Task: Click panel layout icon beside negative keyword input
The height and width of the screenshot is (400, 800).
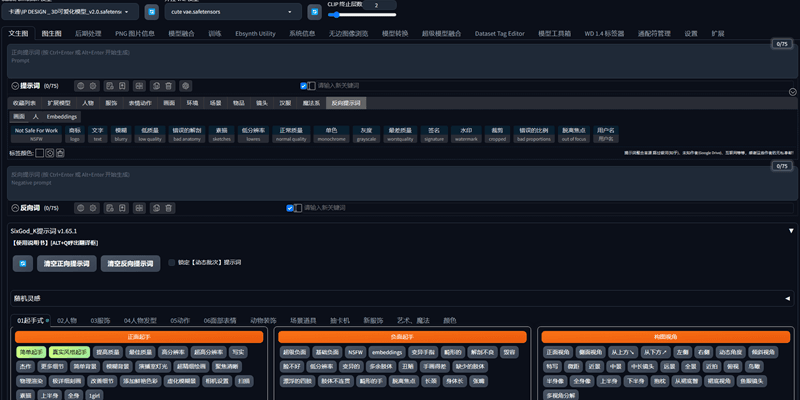Action: [x=298, y=208]
